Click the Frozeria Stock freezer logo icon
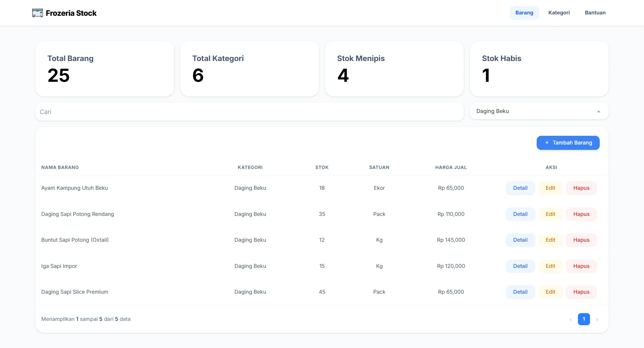The height and width of the screenshot is (348, 644). [x=38, y=13]
